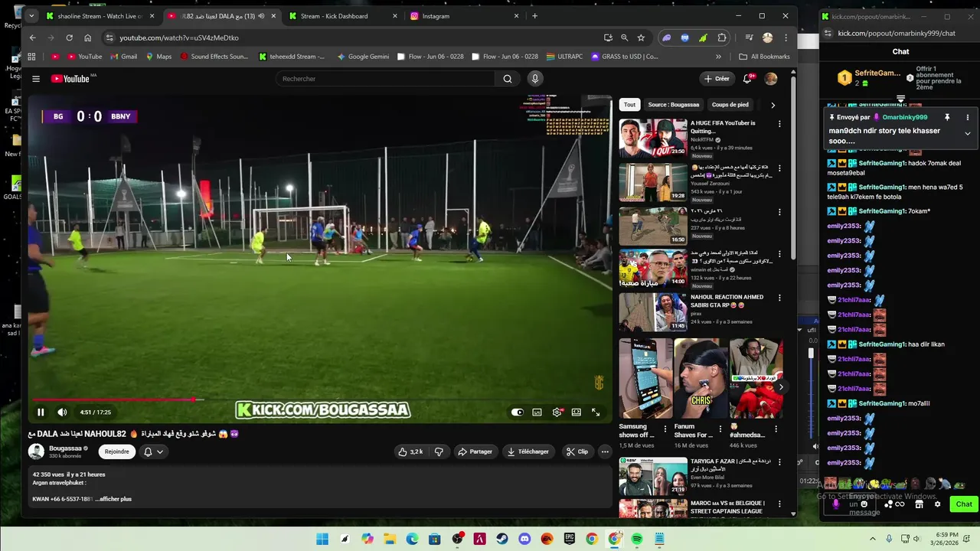This screenshot has width=980, height=551.
Task: Go to the browser Home page
Action: click(x=88, y=37)
